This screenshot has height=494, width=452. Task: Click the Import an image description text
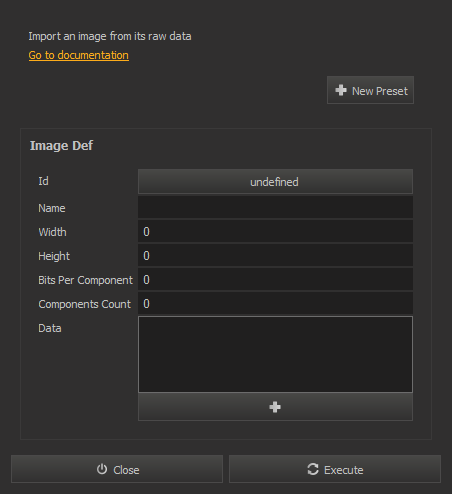tap(110, 36)
